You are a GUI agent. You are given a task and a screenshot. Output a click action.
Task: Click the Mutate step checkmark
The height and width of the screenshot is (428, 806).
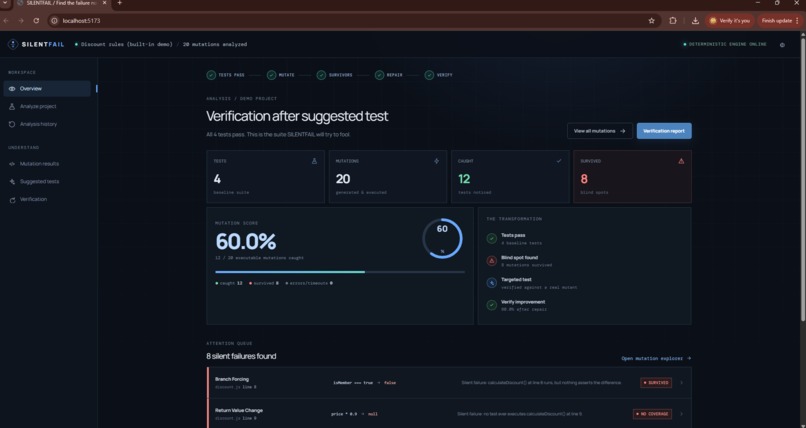coord(271,75)
